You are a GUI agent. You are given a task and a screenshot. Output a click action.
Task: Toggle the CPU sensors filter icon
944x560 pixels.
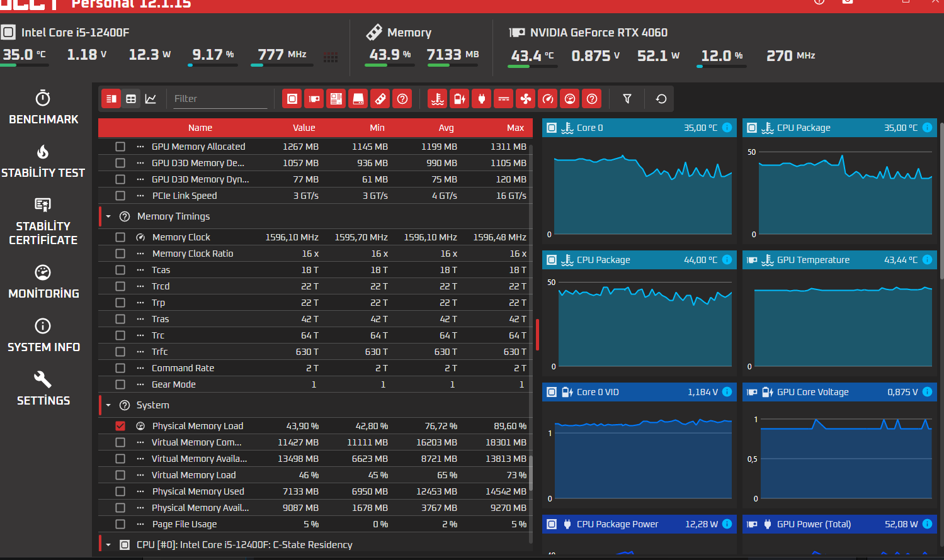pyautogui.click(x=292, y=99)
